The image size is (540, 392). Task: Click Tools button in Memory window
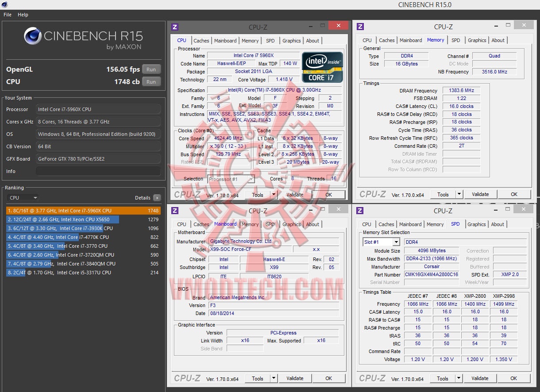pyautogui.click(x=443, y=194)
